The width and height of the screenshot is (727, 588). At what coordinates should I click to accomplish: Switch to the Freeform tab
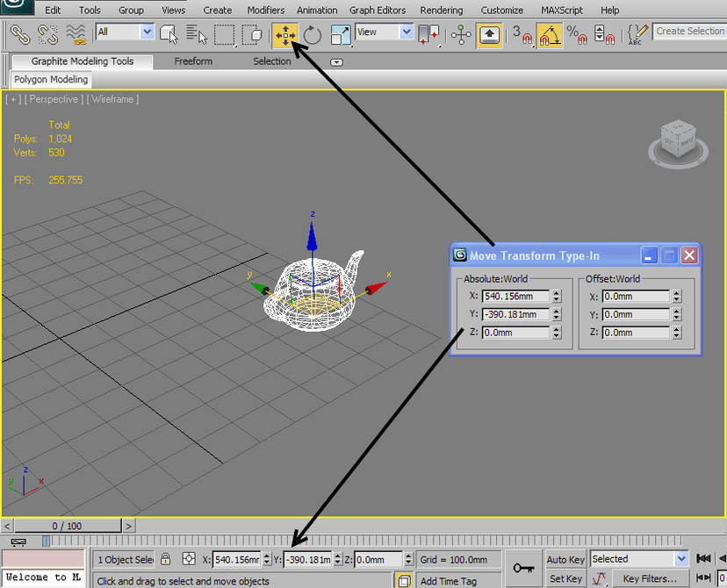point(193,61)
